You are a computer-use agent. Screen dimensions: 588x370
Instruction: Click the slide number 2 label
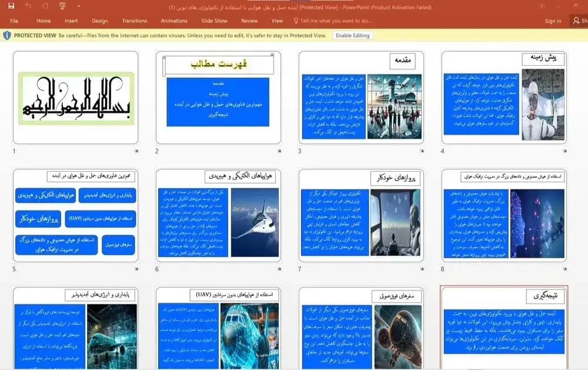pos(157,151)
